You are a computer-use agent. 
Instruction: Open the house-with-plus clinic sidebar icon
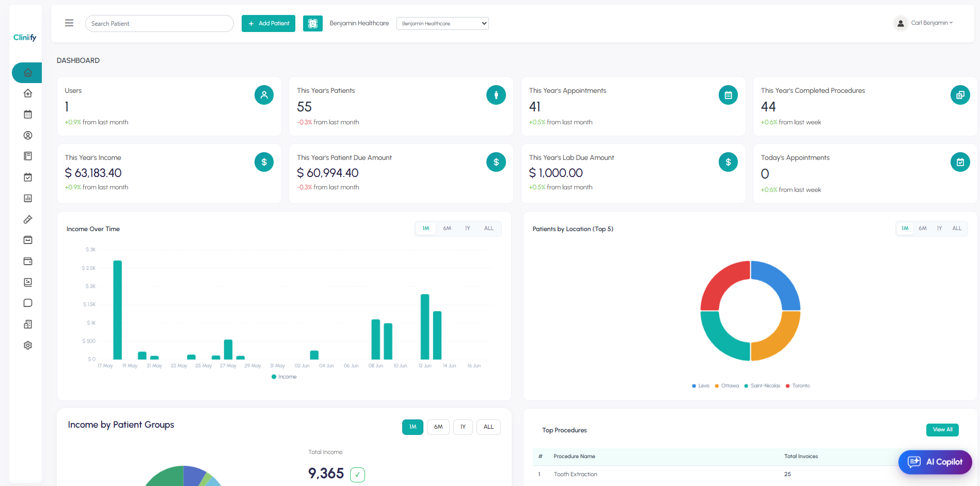point(28,93)
